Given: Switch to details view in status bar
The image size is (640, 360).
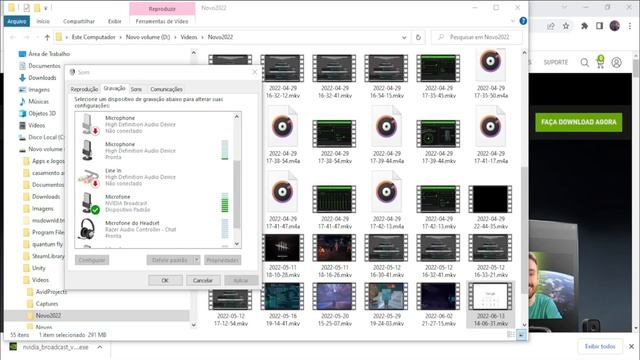Looking at the screenshot, I should [x=511, y=335].
